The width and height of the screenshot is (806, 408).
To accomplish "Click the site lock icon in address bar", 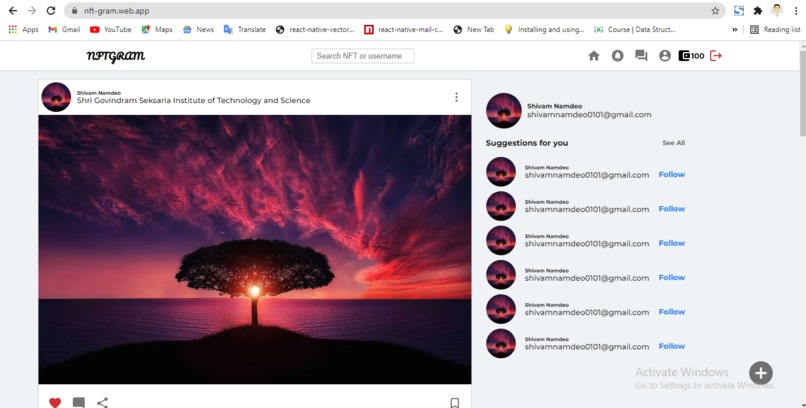I will click(75, 11).
